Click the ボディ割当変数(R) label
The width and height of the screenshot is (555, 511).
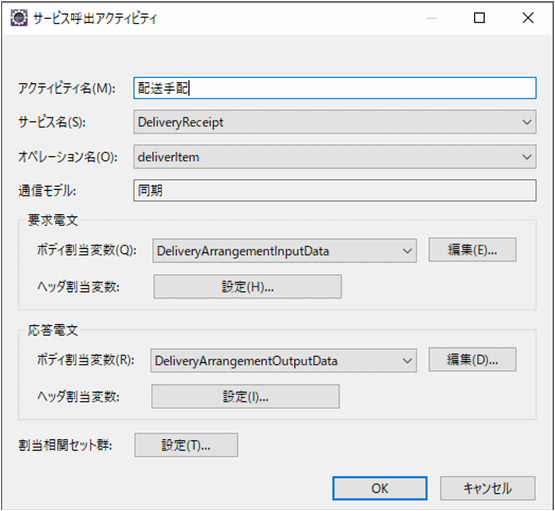tap(86, 360)
